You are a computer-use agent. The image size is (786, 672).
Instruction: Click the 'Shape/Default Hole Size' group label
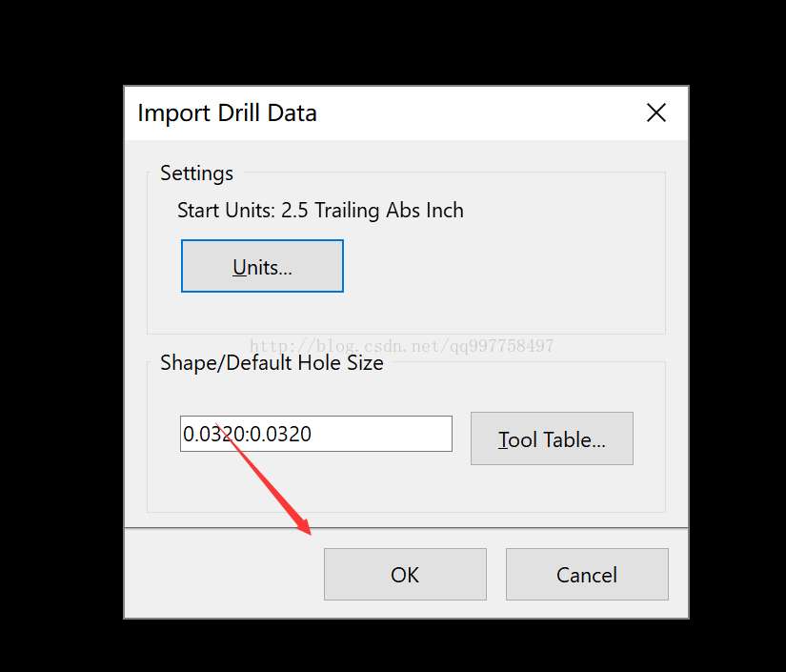pos(272,362)
